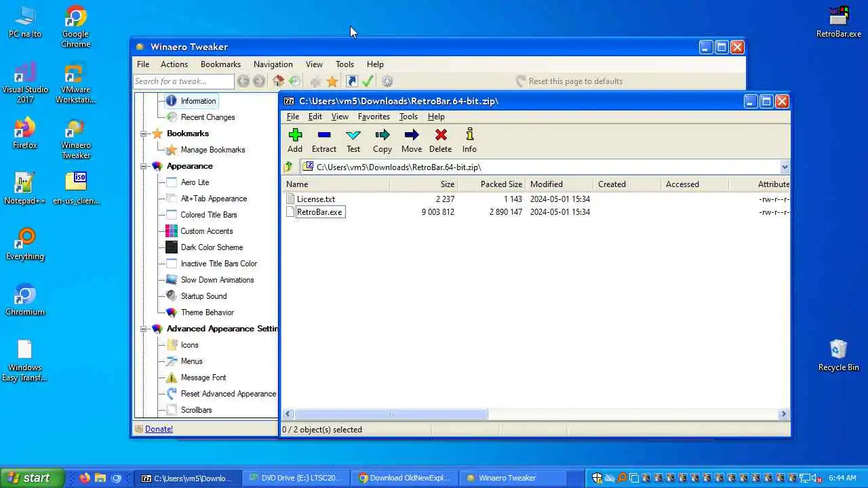Select the Notepad++ desktop icon
The image size is (868, 488).
pos(24,188)
